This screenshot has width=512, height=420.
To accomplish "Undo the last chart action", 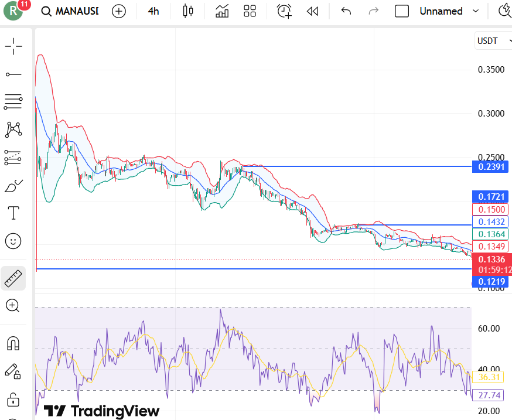I will (x=346, y=11).
